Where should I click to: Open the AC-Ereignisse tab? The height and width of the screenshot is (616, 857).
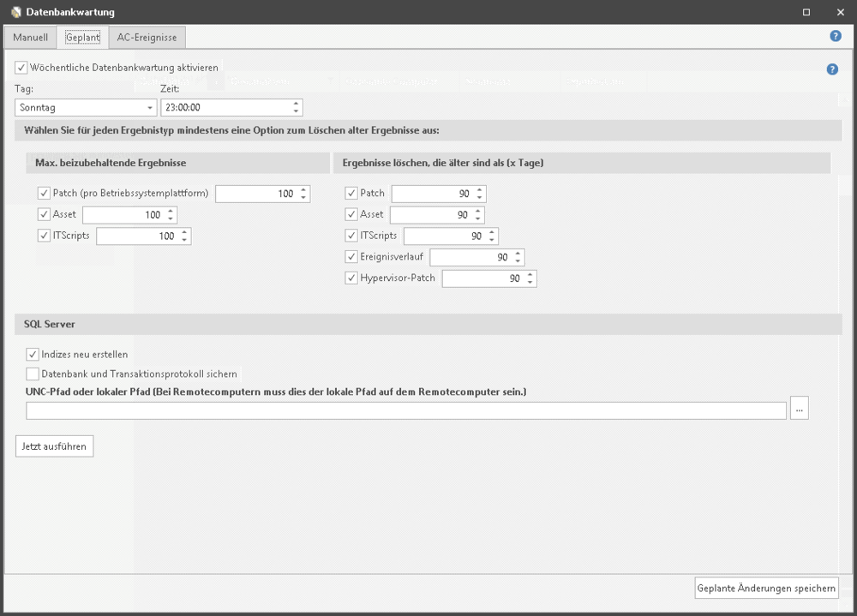click(x=147, y=38)
